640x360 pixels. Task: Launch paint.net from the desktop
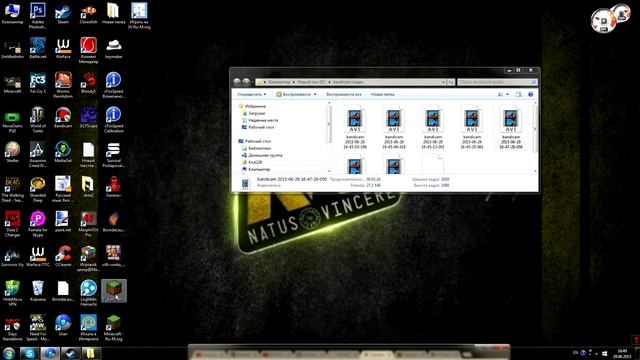(63, 222)
